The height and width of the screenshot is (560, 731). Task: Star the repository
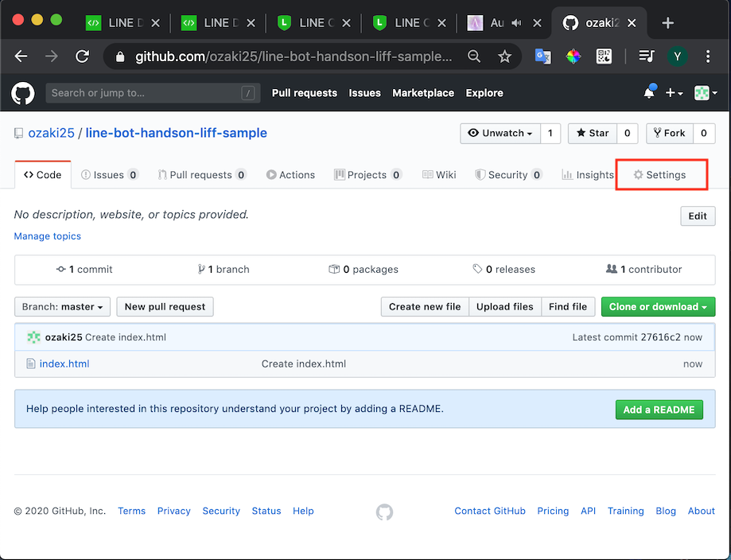[593, 134]
